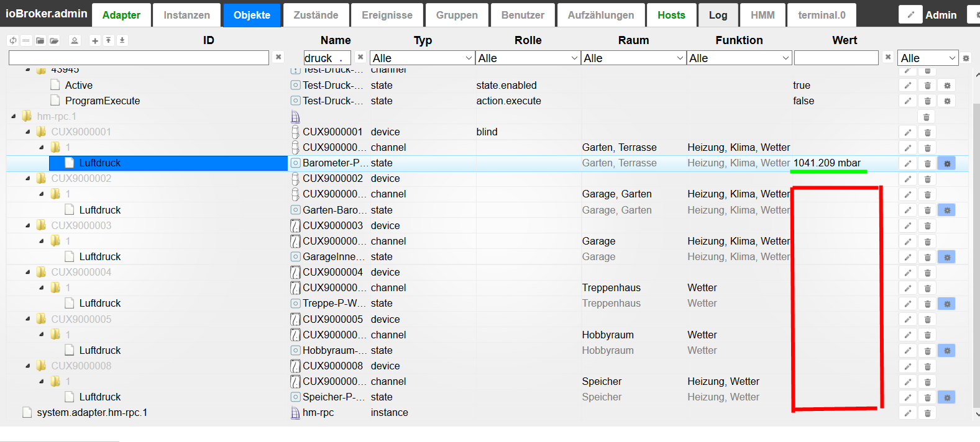Collapse the CUX9000005 tree node
Screen dimensions: 980x442
(x=28, y=319)
